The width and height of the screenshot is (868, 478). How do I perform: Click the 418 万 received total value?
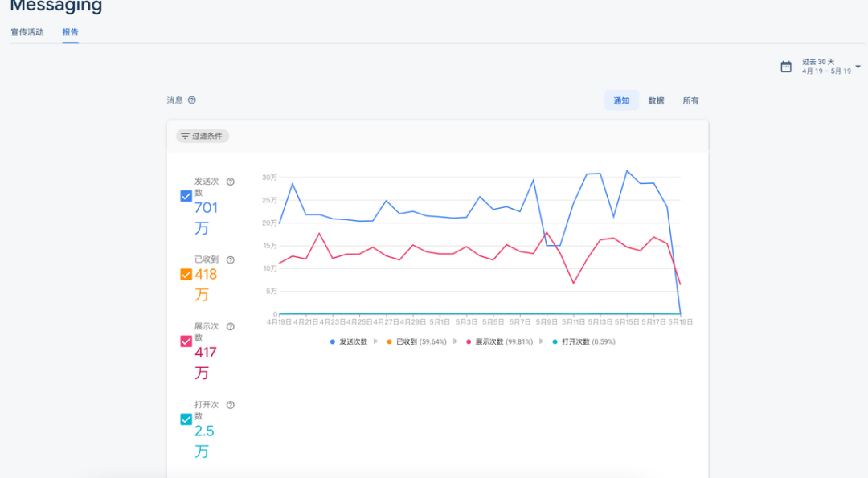206,284
